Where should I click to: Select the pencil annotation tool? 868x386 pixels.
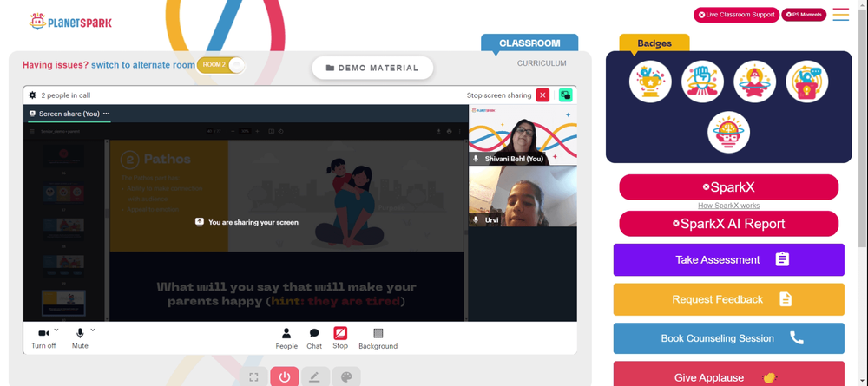(x=315, y=376)
